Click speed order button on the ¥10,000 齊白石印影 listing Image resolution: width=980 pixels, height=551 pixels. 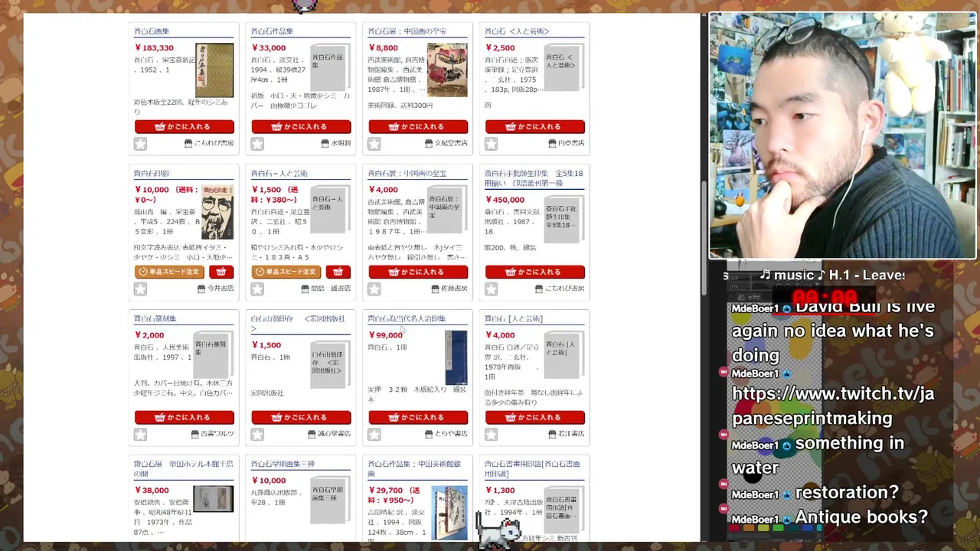[x=169, y=272]
